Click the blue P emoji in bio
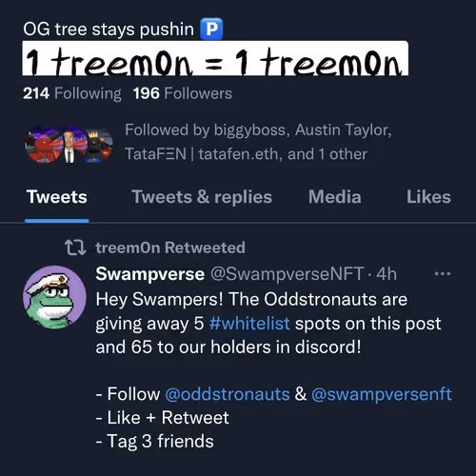 point(211,30)
